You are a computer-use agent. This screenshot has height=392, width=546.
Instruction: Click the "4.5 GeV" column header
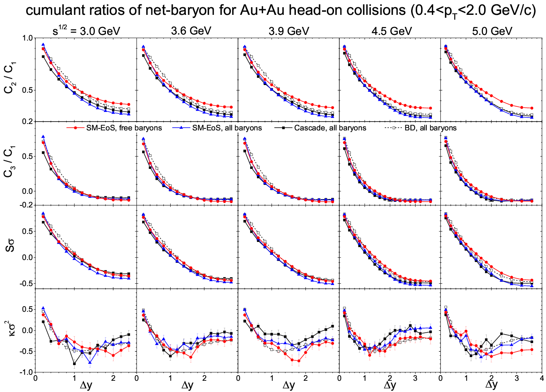[x=392, y=31]
